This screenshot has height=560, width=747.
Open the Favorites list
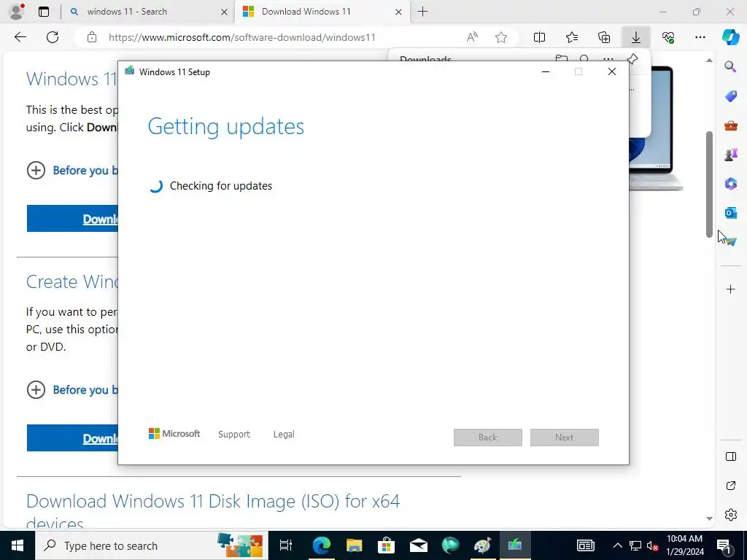point(572,37)
